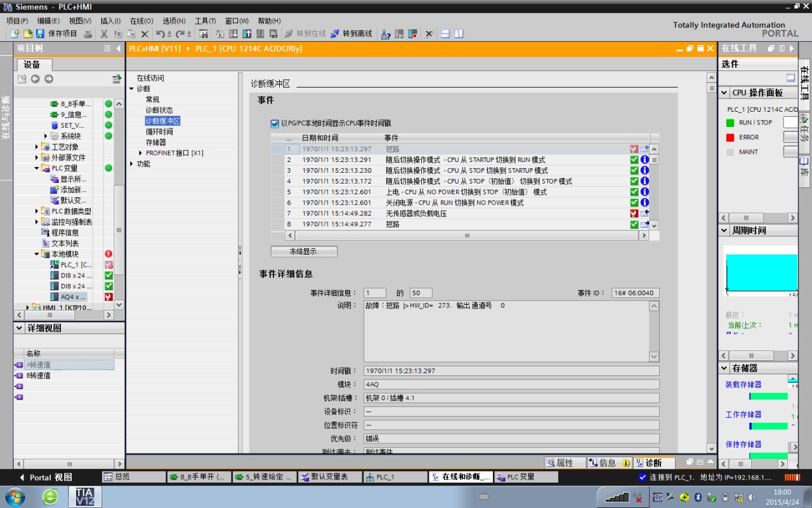Click back arrow in project tree toolbar
Screen dimensions: 812x508
[35, 79]
